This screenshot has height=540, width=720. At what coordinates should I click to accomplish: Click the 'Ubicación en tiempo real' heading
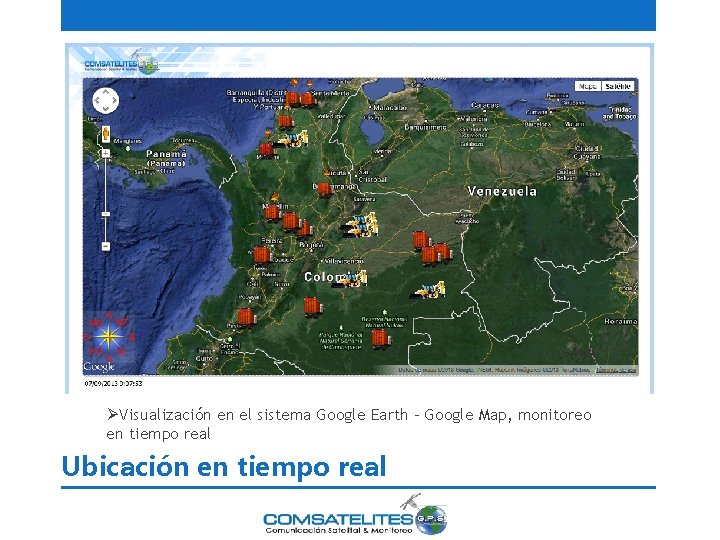click(224, 467)
